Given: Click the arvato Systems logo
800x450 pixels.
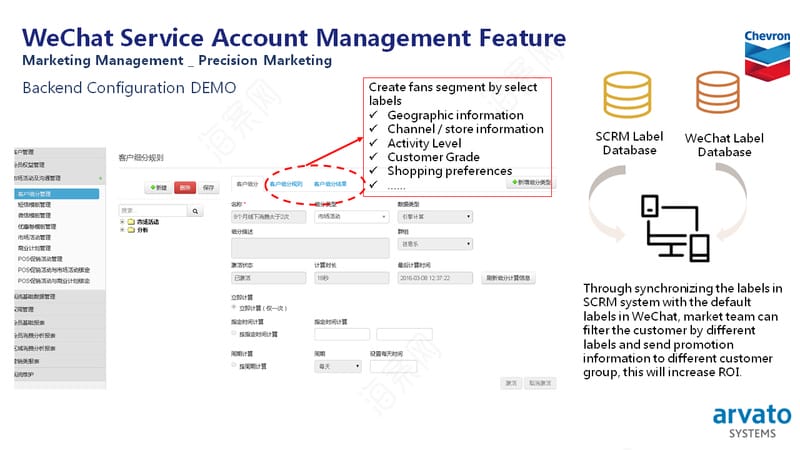Looking at the screenshot, I should (752, 422).
